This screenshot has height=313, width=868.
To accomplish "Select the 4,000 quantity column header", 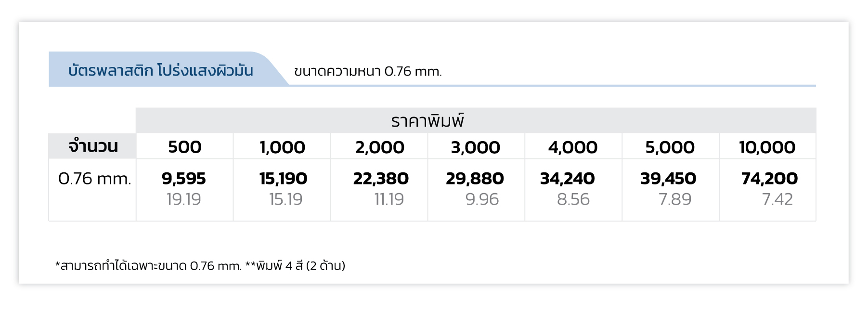I will 573,146.
